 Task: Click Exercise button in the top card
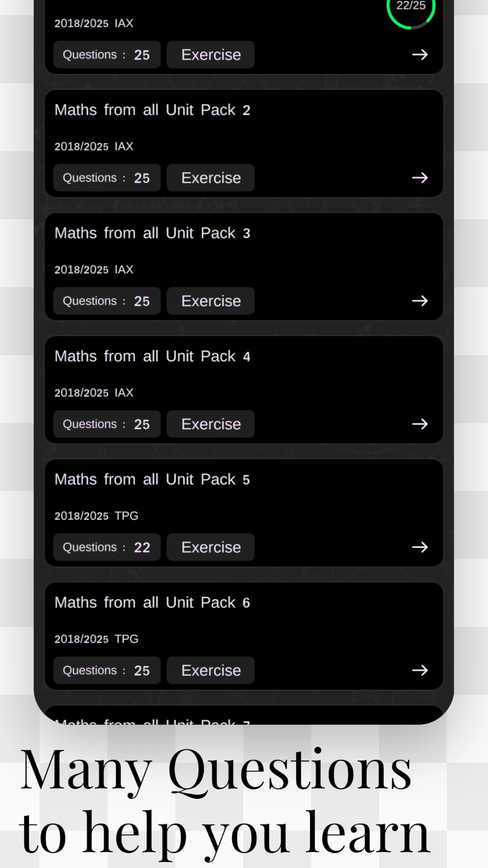click(211, 55)
